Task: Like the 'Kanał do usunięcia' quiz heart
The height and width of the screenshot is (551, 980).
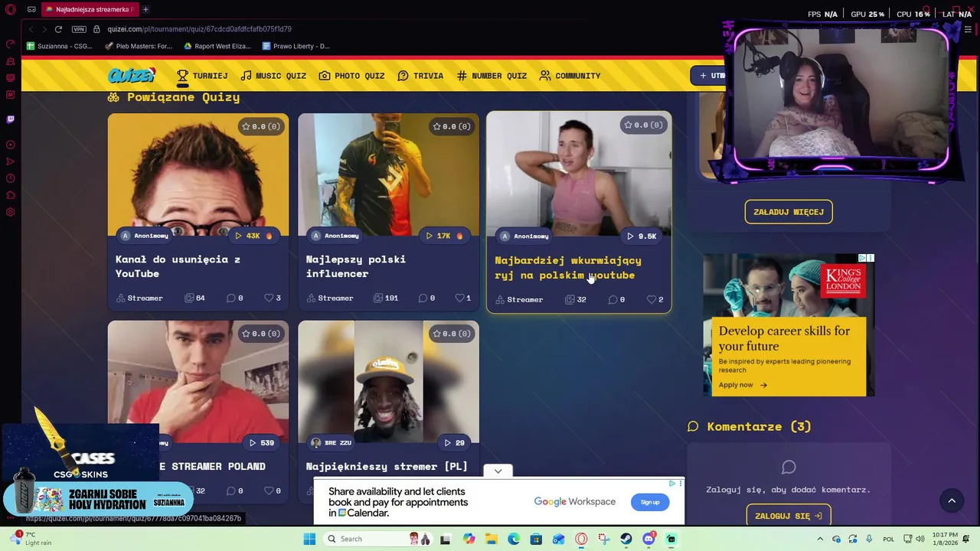Action: coord(269,298)
